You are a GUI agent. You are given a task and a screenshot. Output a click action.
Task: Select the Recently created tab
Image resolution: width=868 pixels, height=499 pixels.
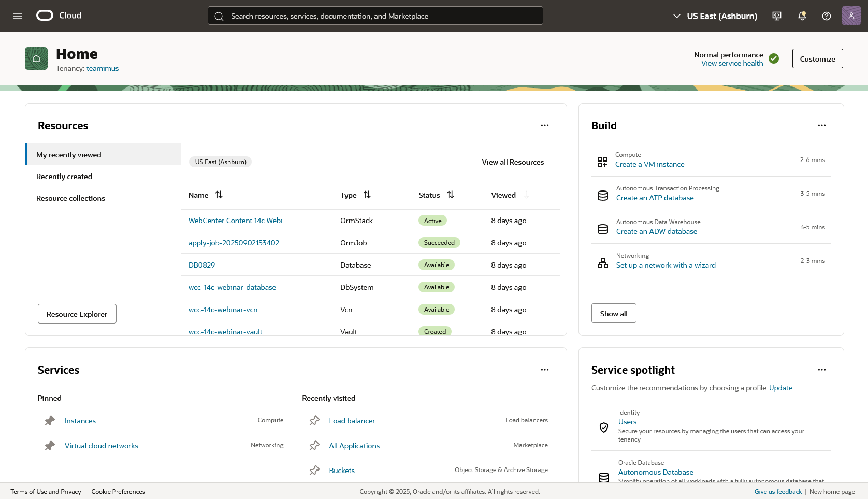tap(64, 177)
